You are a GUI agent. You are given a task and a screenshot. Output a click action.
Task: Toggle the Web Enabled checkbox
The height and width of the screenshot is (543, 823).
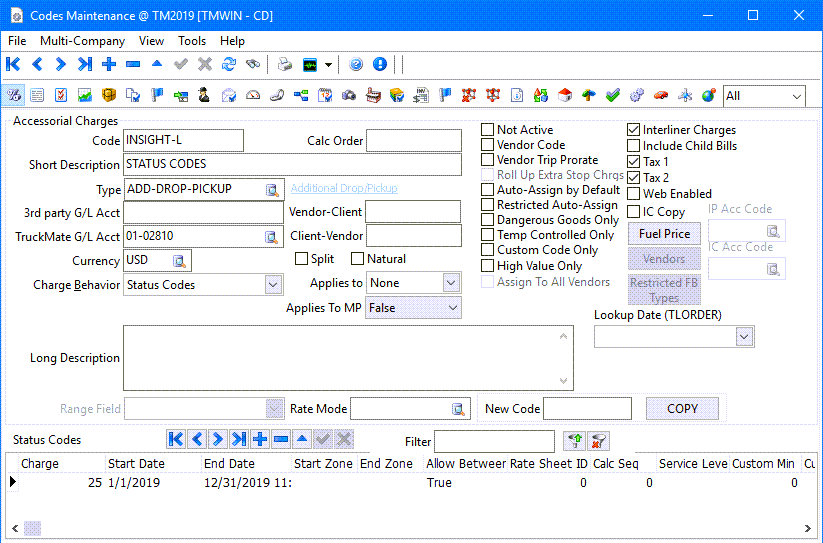(634, 194)
